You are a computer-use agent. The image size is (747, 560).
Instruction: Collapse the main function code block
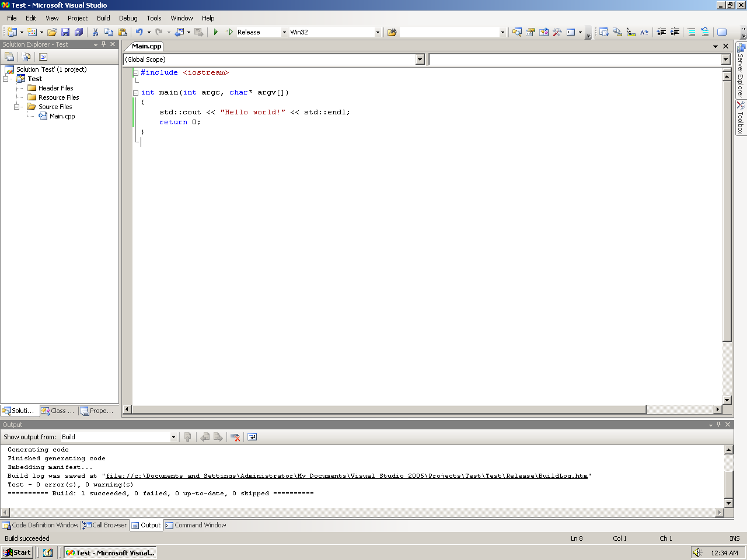[135, 93]
